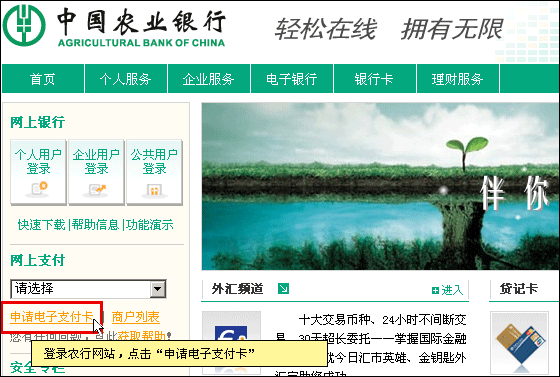Click the 快速下载 link
560x377 pixels.
[41, 225]
